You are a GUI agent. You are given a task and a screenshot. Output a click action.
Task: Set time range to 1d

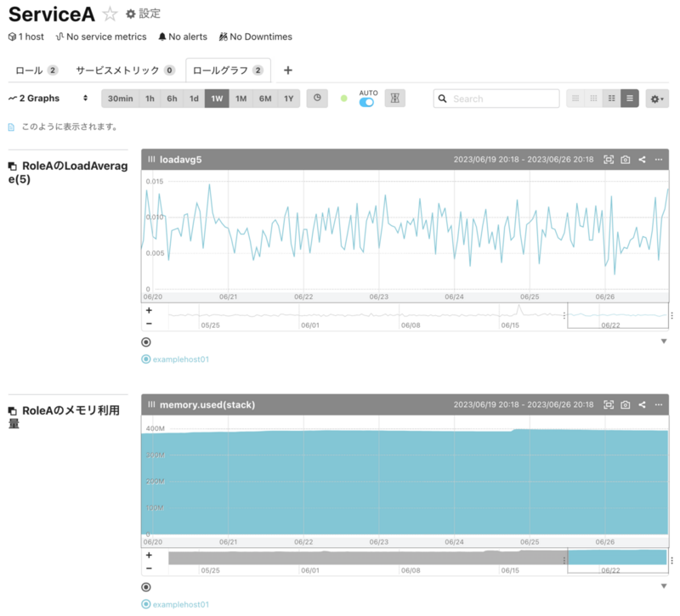[x=194, y=99]
